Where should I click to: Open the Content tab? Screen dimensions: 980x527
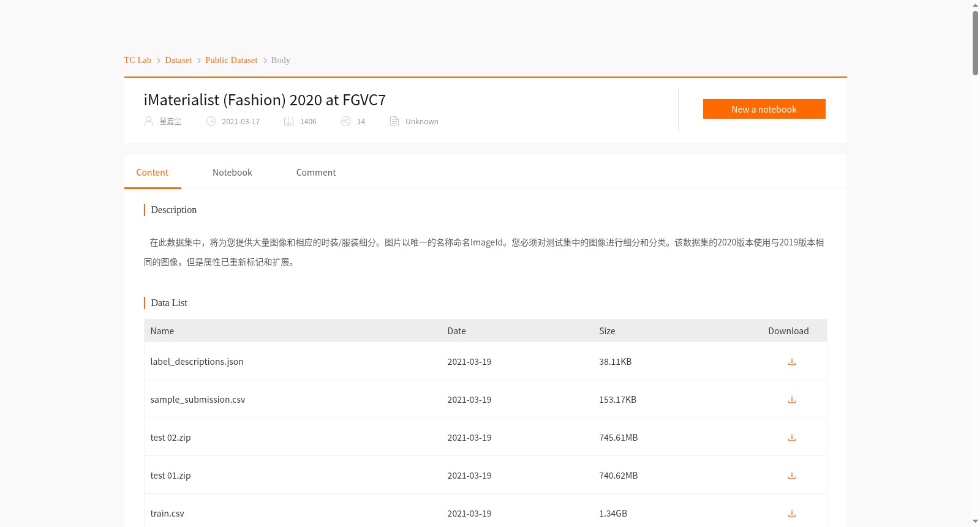tap(153, 173)
